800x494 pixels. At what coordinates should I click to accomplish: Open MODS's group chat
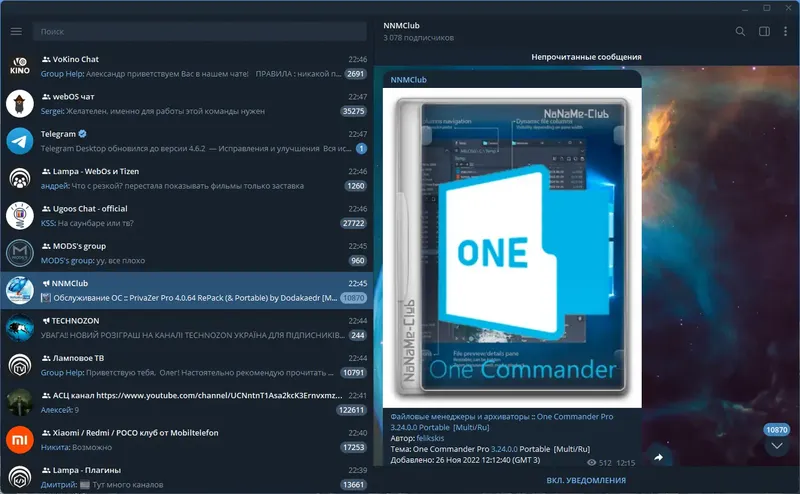click(187, 253)
